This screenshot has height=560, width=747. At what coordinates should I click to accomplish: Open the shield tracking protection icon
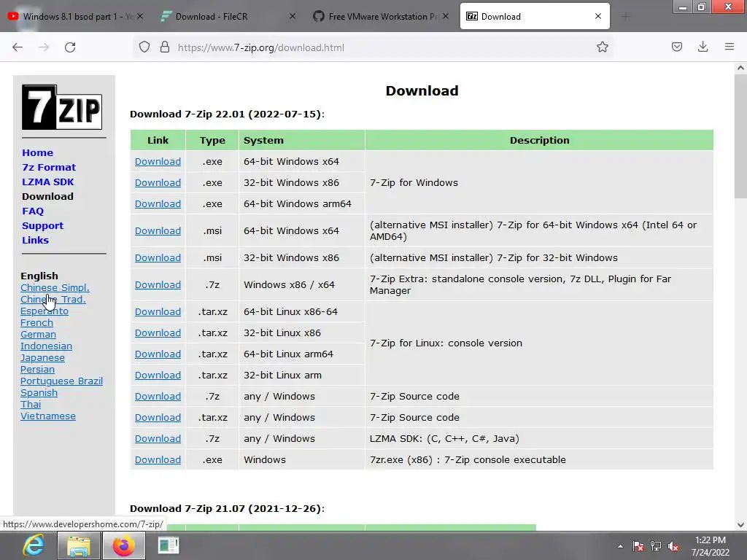click(144, 47)
